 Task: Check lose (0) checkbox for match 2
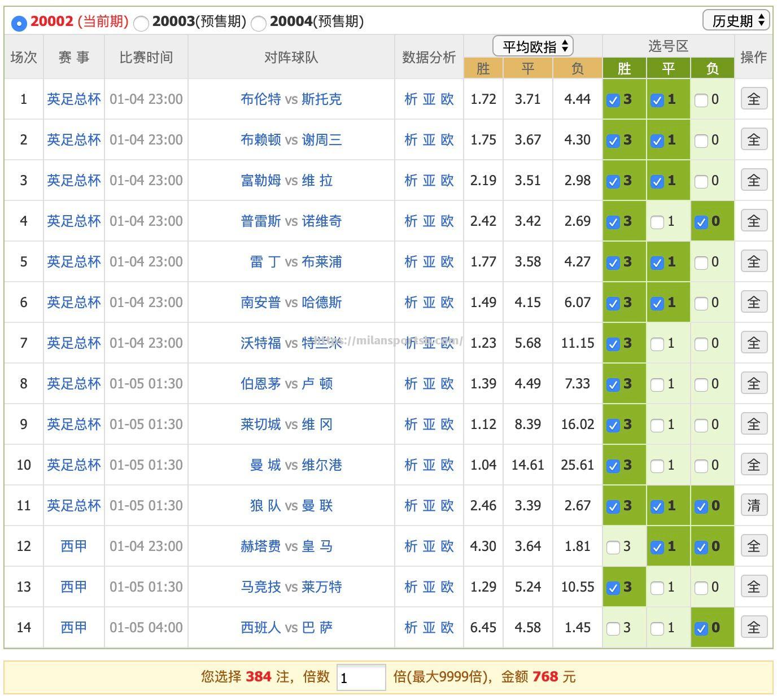click(x=701, y=141)
